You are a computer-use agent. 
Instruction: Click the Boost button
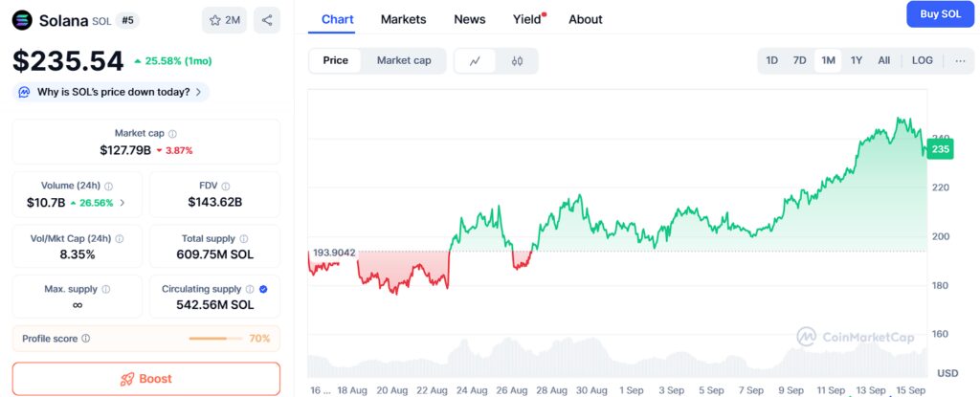pyautogui.click(x=146, y=379)
